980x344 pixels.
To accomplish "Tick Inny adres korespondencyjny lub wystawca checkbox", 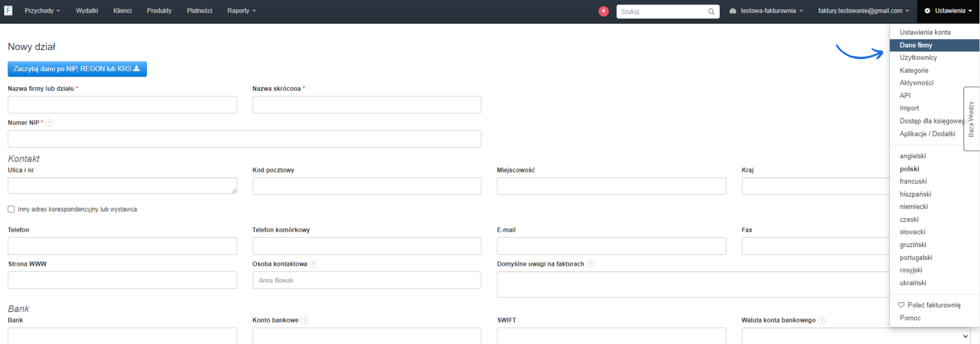I will click(x=11, y=210).
